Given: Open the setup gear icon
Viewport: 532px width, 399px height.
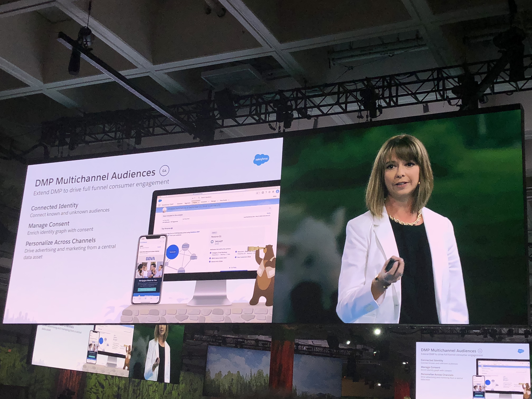Looking at the screenshot, I should tap(269, 192).
